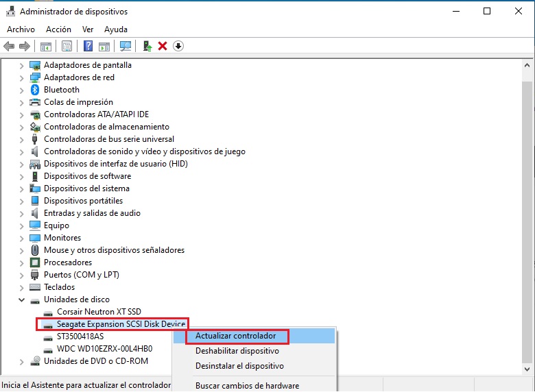Click the vertical scrollbar up arrow
The height and width of the screenshot is (392, 535).
tap(527, 64)
